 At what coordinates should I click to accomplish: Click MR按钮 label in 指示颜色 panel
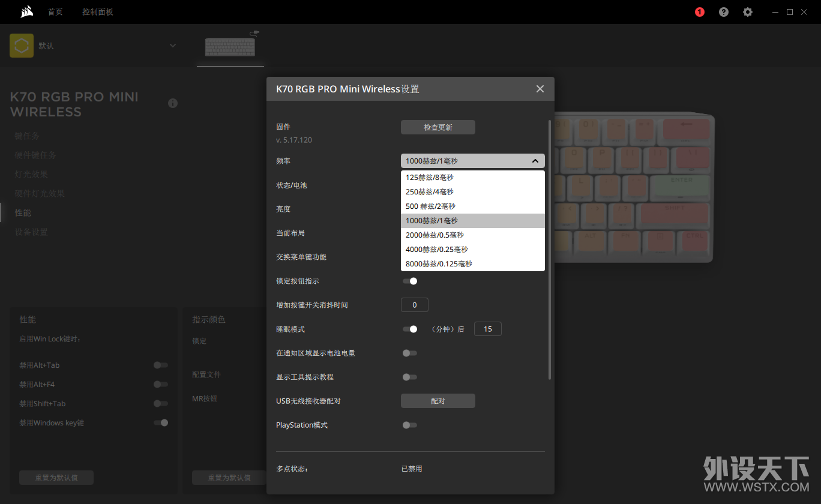[205, 398]
